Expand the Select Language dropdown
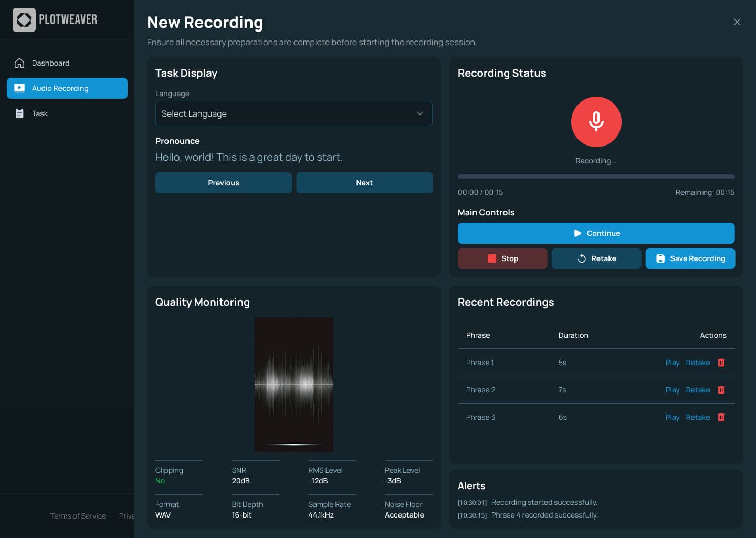 click(x=294, y=113)
